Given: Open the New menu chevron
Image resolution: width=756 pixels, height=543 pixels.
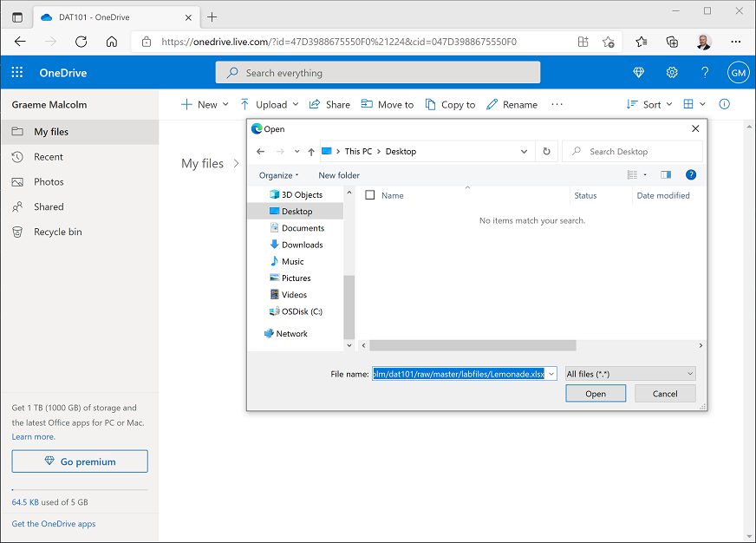Looking at the screenshot, I should [224, 104].
